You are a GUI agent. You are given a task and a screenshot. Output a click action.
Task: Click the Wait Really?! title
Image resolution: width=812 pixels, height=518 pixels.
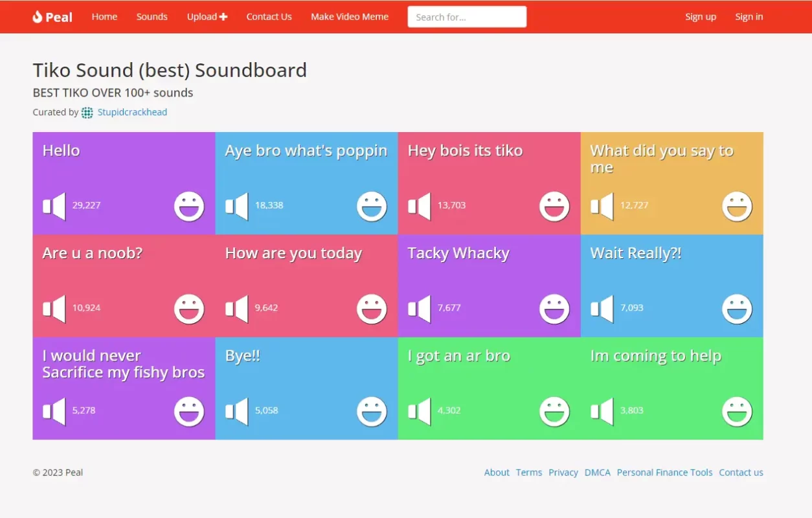pyautogui.click(x=636, y=254)
